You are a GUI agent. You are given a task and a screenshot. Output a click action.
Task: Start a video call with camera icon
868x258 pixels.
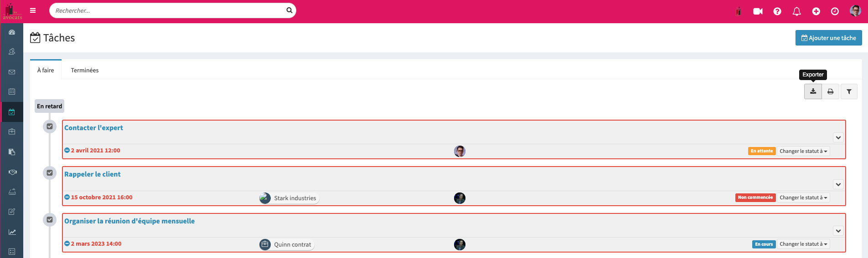pos(758,11)
